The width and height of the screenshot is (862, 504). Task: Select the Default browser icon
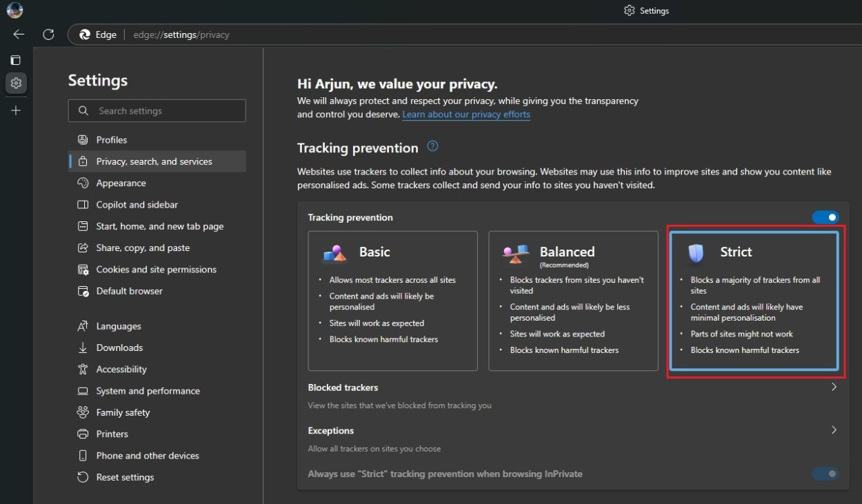[x=83, y=291]
